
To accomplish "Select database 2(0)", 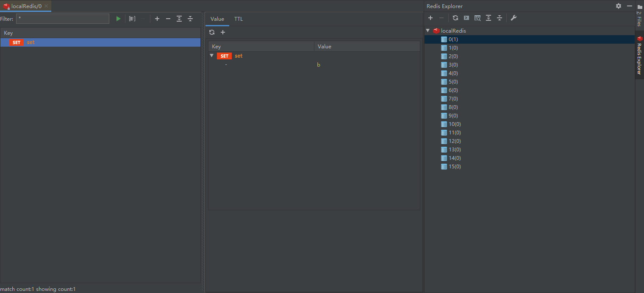I will [x=453, y=56].
